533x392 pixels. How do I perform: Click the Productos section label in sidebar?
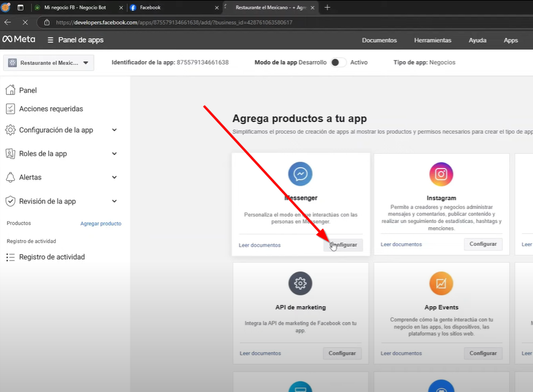click(x=19, y=224)
